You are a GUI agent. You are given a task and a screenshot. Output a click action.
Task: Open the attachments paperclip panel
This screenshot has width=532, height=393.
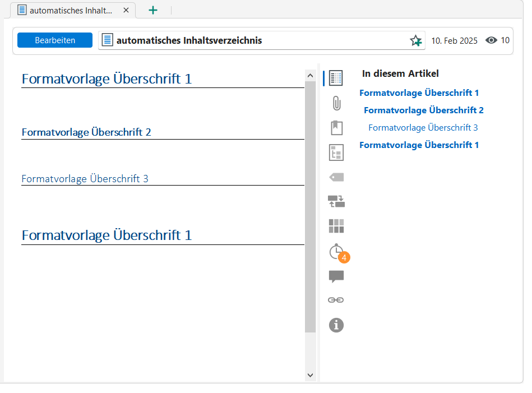336,103
